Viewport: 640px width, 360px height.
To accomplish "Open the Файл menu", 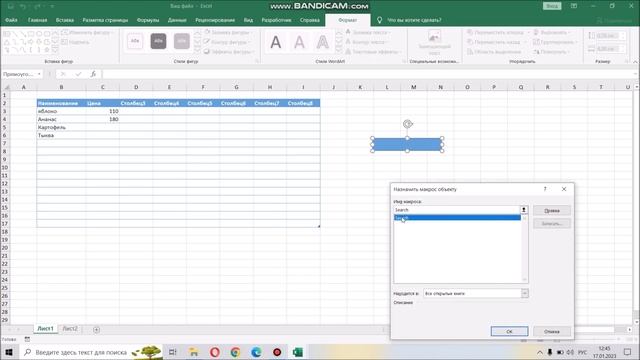I will click(x=11, y=20).
